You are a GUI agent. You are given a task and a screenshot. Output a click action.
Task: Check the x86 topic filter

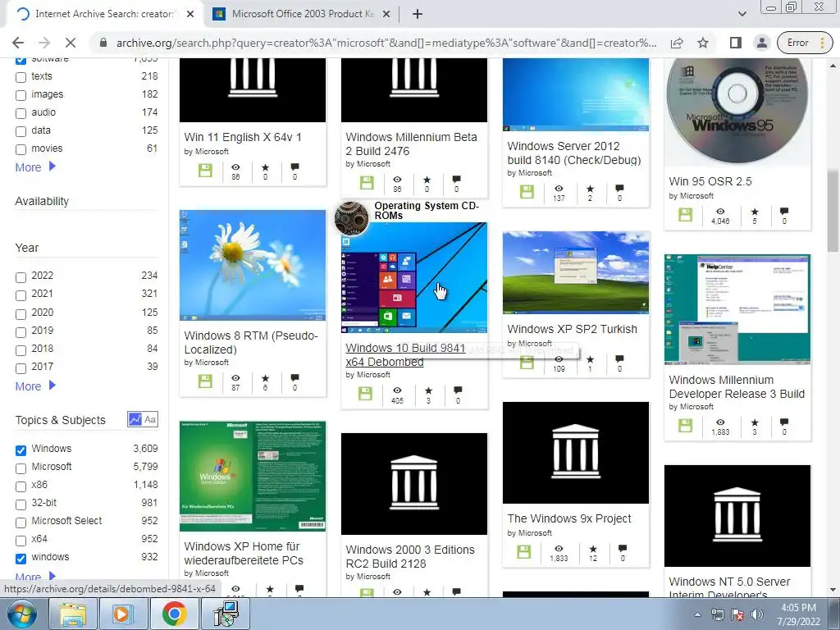tap(21, 486)
